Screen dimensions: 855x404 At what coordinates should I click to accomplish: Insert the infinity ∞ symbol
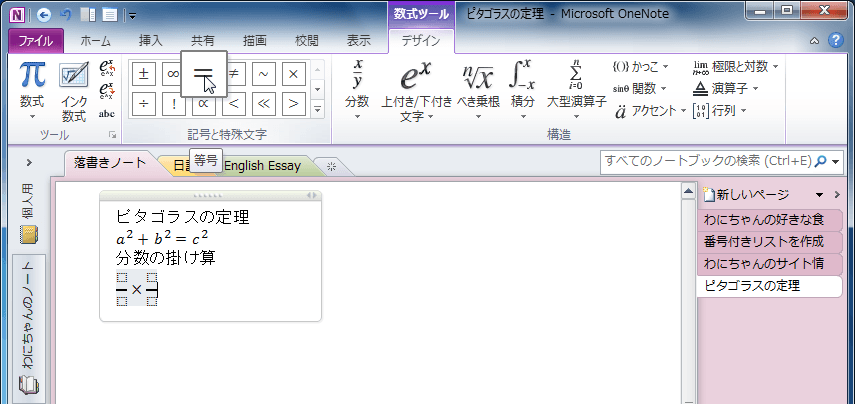point(173,74)
